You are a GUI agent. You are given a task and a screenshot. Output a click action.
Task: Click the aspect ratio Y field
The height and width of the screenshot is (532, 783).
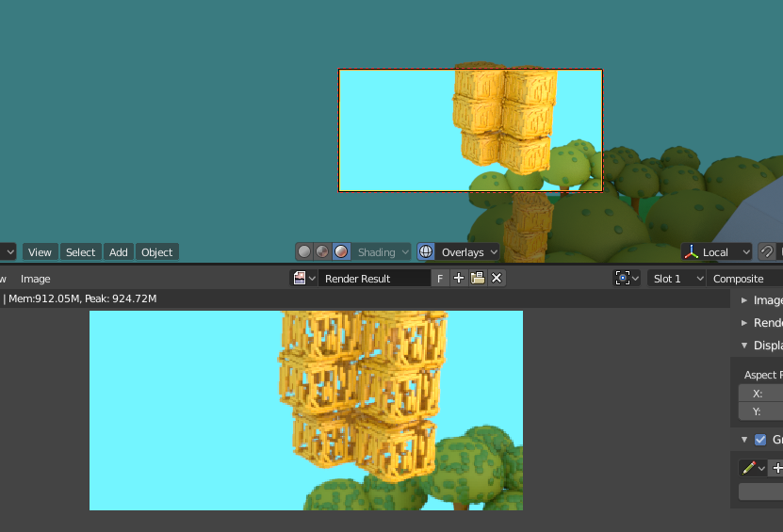coord(761,411)
